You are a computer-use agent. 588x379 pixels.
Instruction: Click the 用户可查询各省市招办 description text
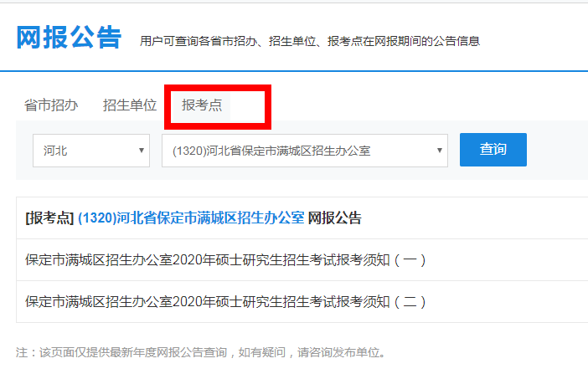pyautogui.click(x=310, y=41)
